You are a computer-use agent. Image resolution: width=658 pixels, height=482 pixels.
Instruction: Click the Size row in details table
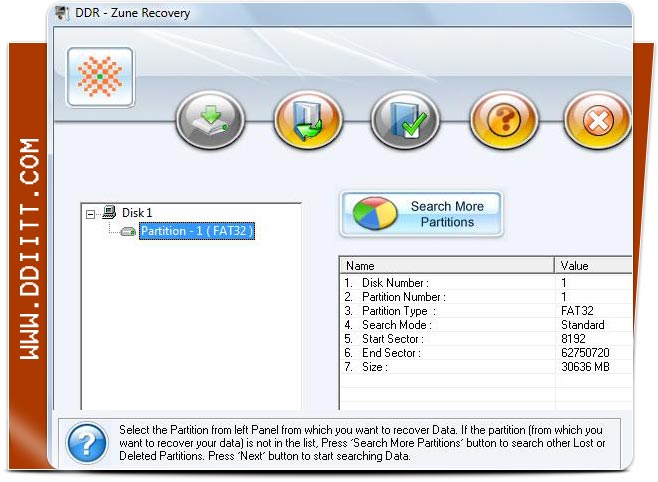point(446,367)
